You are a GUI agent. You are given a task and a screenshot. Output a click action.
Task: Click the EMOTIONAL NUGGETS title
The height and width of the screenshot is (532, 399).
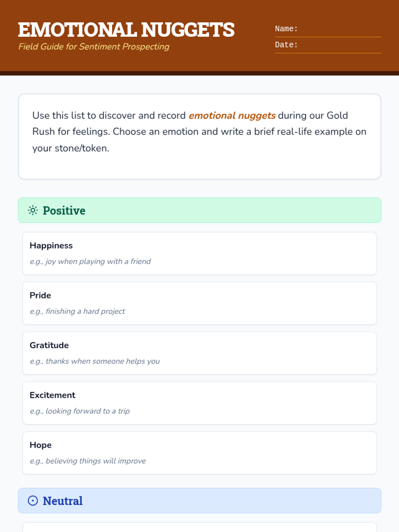click(126, 30)
